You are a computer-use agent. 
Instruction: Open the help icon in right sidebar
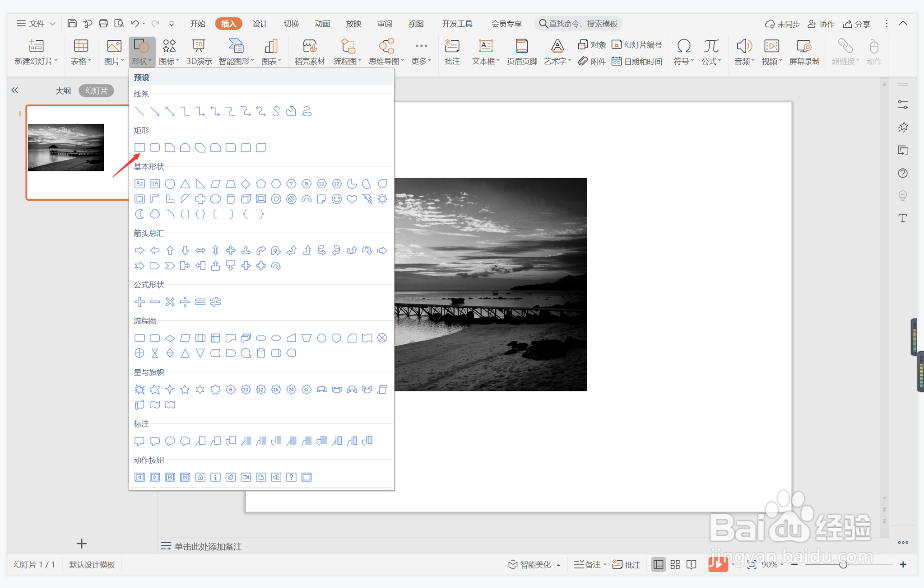[x=903, y=173]
